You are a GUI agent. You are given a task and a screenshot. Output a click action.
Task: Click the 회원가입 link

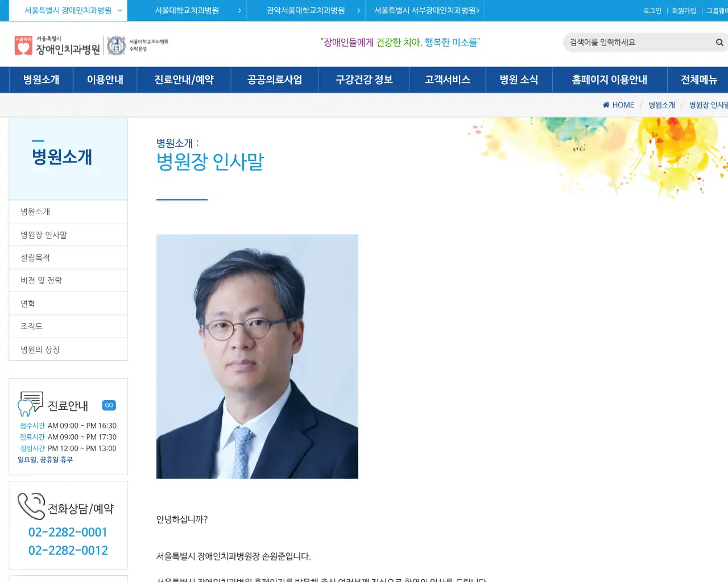[684, 11]
